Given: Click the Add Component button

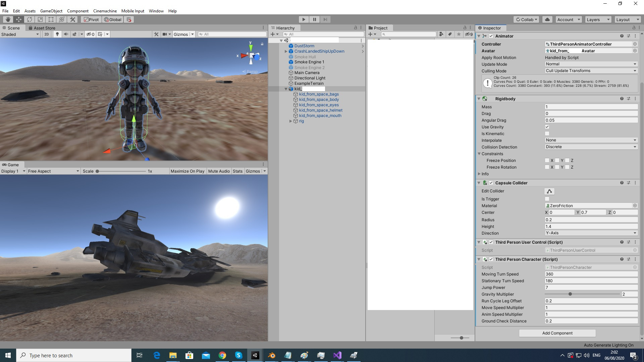Looking at the screenshot, I should [x=557, y=333].
